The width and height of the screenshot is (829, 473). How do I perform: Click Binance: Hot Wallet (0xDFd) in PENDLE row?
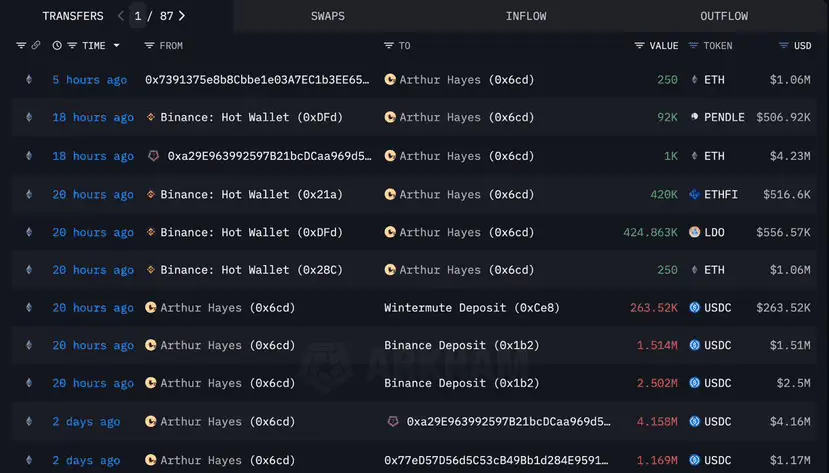252,117
